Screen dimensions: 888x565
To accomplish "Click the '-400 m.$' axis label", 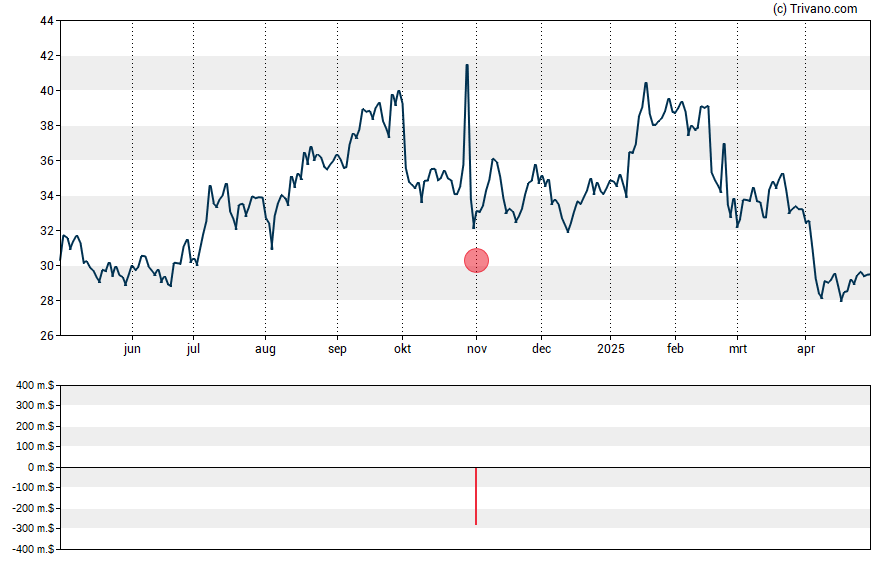I will [x=33, y=549].
